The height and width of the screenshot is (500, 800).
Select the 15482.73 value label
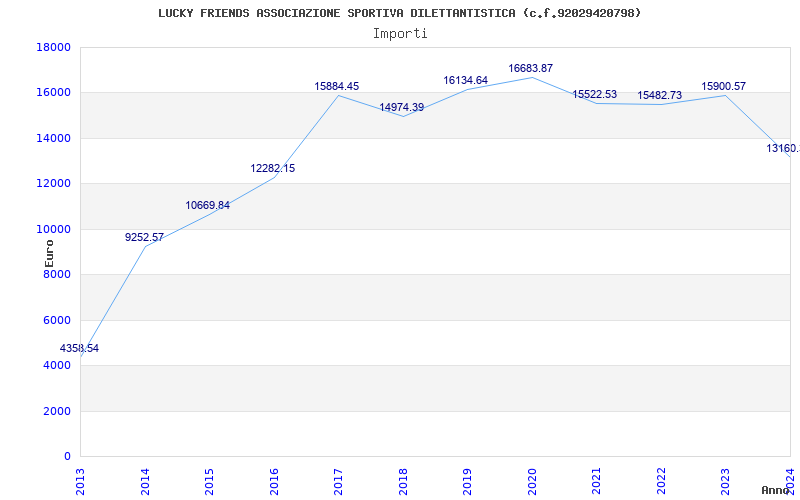click(659, 96)
